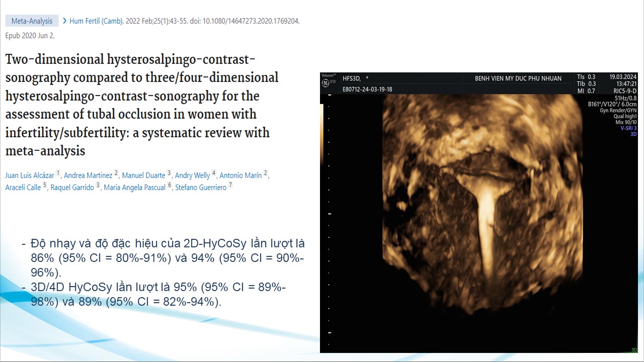This screenshot has width=644, height=362.
Task: Open Andry Welly's author page
Action: [x=192, y=175]
